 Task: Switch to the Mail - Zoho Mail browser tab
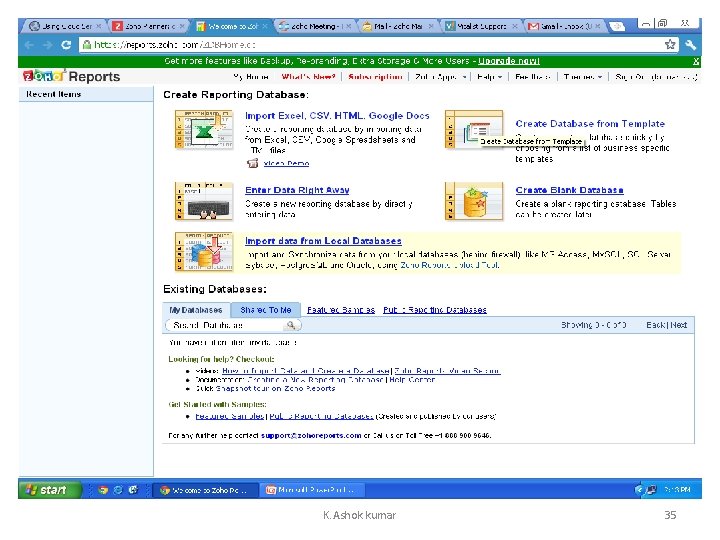click(x=398, y=26)
